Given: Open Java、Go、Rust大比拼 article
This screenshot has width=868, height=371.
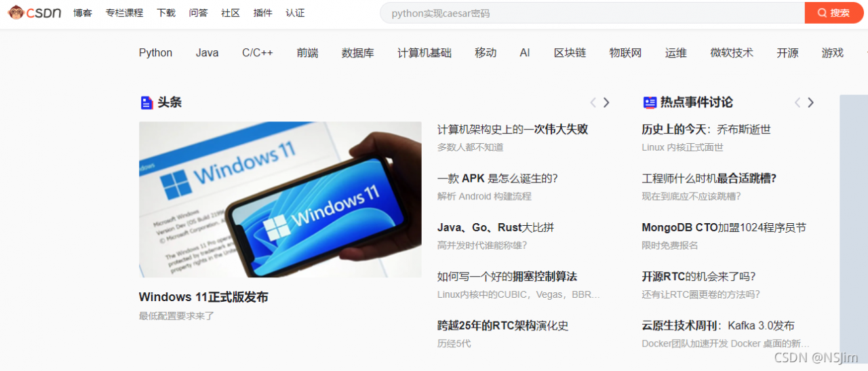Looking at the screenshot, I should point(496,228).
